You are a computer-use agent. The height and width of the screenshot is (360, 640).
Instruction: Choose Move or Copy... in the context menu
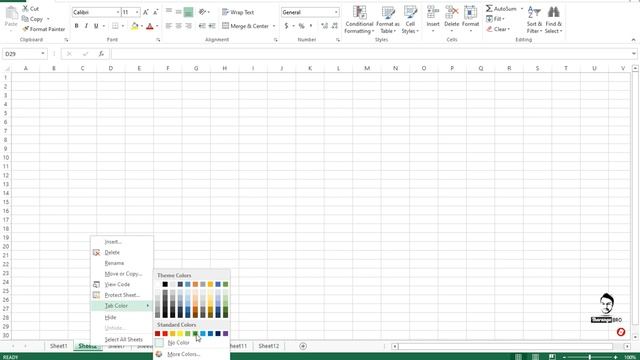tap(122, 273)
